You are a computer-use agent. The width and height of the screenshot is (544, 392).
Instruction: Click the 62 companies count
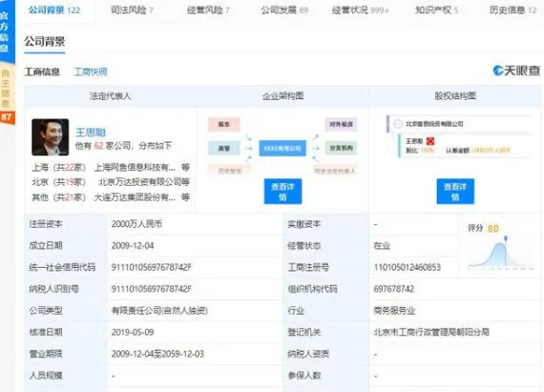(x=99, y=146)
